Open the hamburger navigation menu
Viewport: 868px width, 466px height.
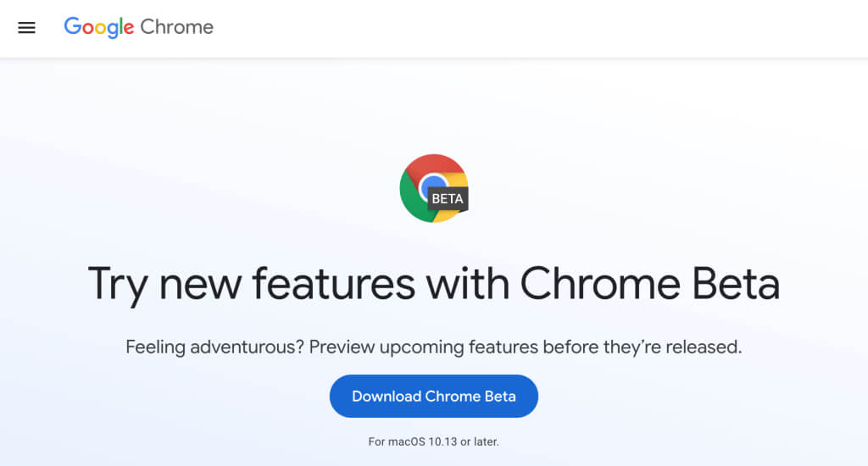27,27
